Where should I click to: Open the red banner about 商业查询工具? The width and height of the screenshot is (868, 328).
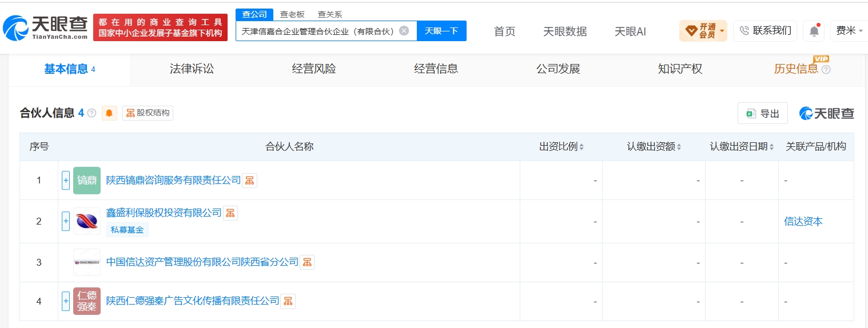coord(160,27)
